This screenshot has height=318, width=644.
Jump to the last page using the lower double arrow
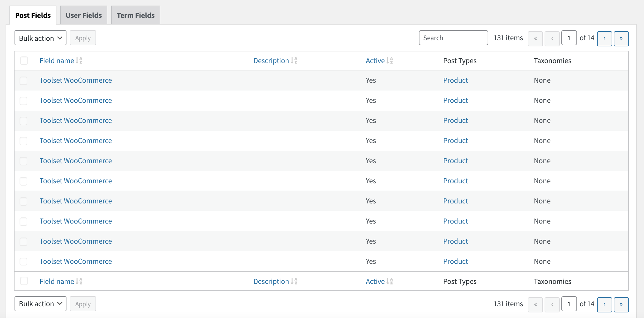pyautogui.click(x=621, y=305)
